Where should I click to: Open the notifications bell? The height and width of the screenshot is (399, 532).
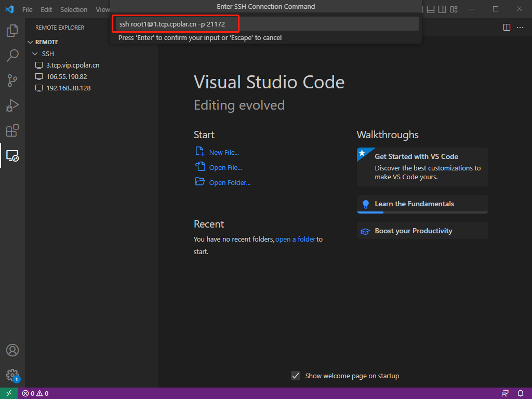pyautogui.click(x=521, y=393)
